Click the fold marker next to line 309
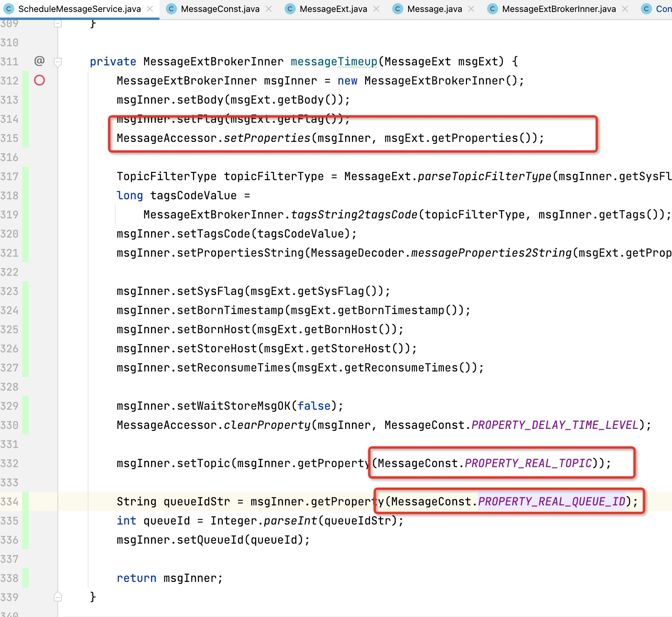Viewport: 672px width, 617px height. (x=57, y=24)
